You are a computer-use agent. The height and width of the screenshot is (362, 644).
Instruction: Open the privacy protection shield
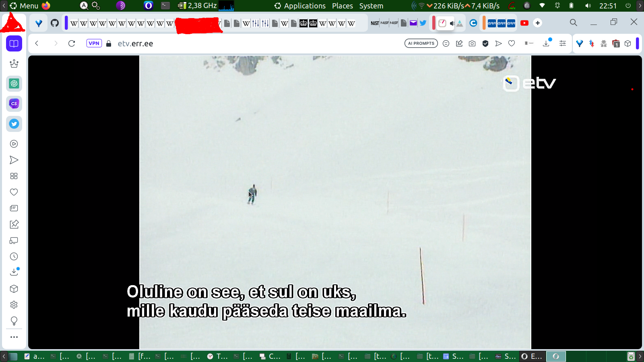coord(485,43)
